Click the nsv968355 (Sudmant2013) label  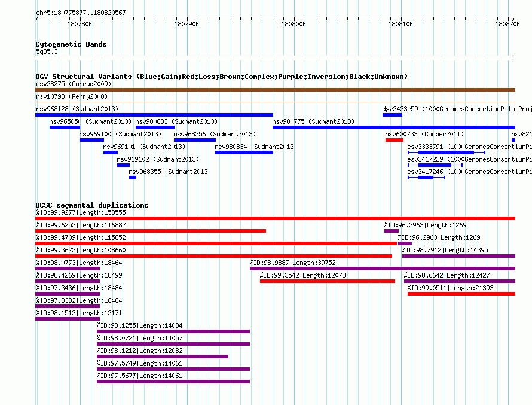pyautogui.click(x=170, y=172)
